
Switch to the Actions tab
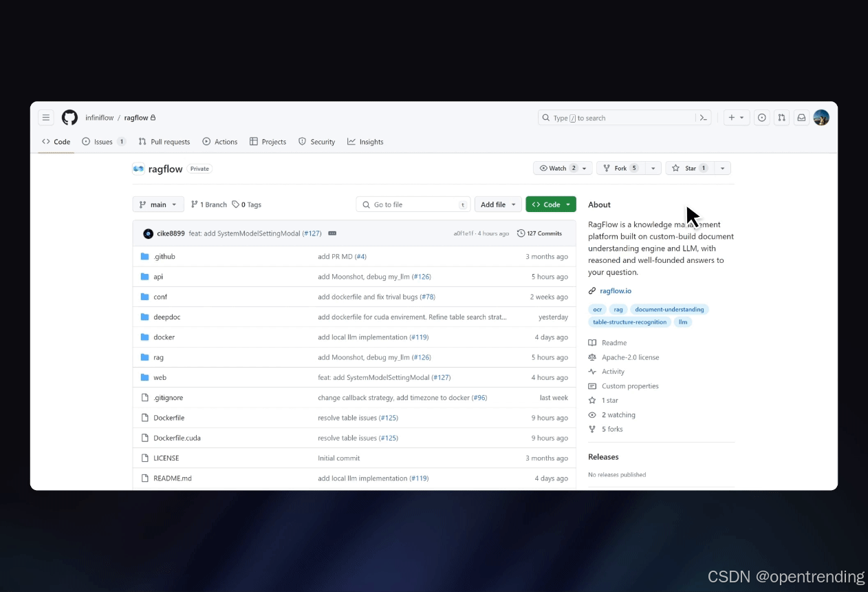(x=220, y=142)
